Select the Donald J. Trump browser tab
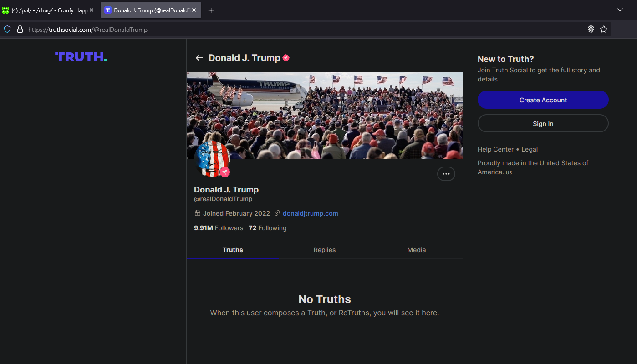 [151, 10]
